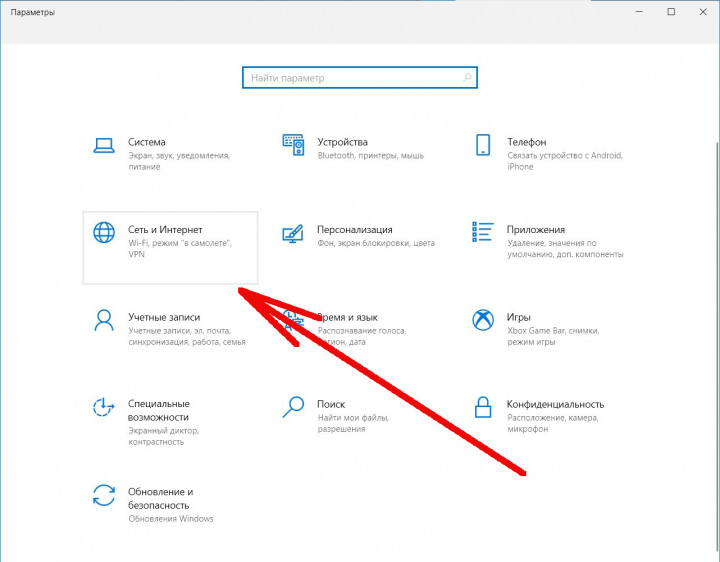Image resolution: width=720 pixels, height=562 pixels.
Task: Click the Телефон smartphone icon
Action: (x=483, y=146)
